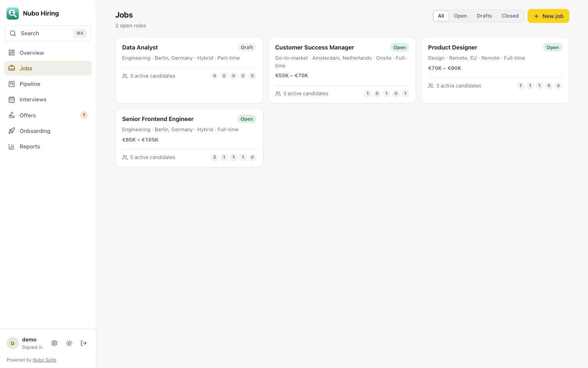Click the Overview grid icon in sidebar
Screen dimensions: 588x368
click(x=12, y=53)
